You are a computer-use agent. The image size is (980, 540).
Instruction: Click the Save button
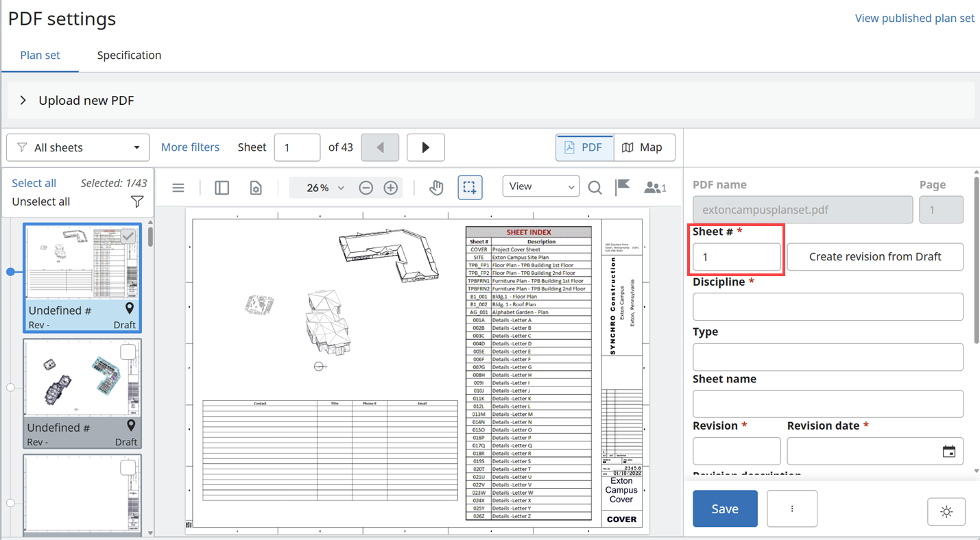725,508
